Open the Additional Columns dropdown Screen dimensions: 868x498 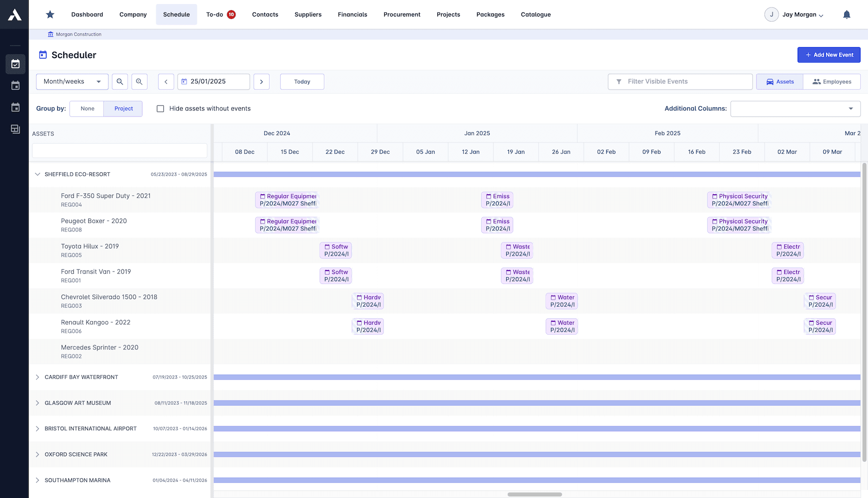point(795,108)
